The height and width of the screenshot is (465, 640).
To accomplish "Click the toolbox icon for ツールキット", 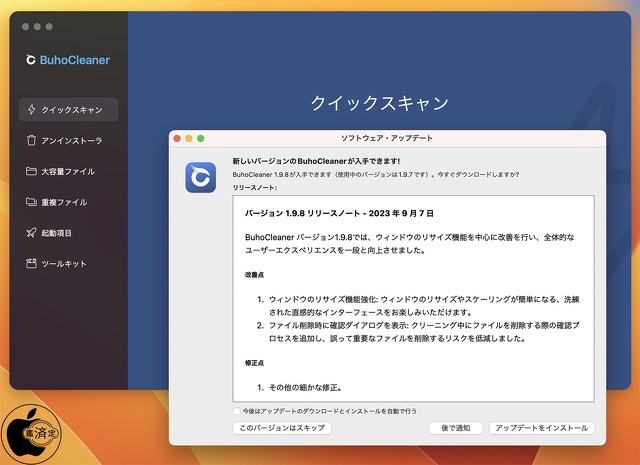I will [31, 263].
